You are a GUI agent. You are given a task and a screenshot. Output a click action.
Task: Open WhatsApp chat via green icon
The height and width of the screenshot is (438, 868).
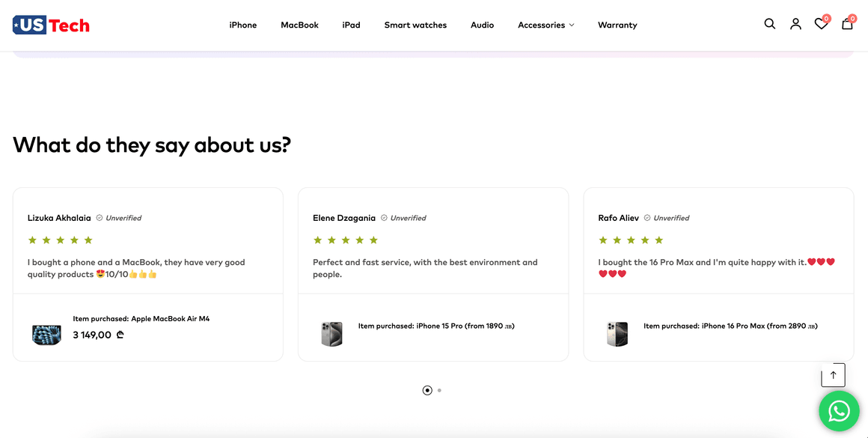pyautogui.click(x=838, y=411)
